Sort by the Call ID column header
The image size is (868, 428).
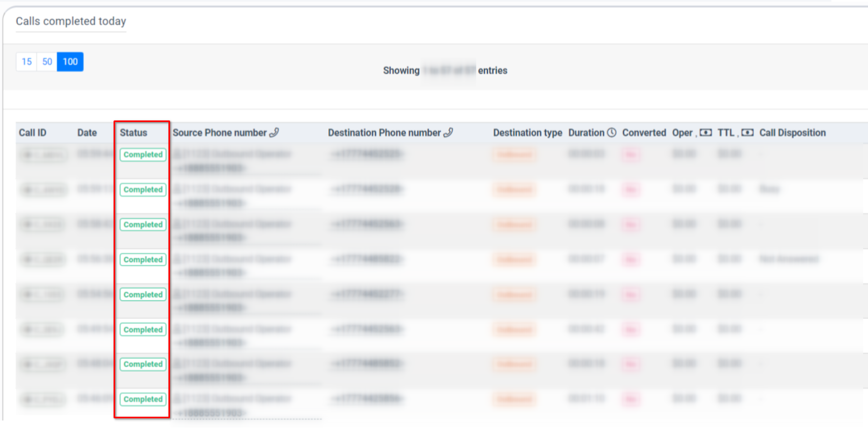click(x=32, y=133)
